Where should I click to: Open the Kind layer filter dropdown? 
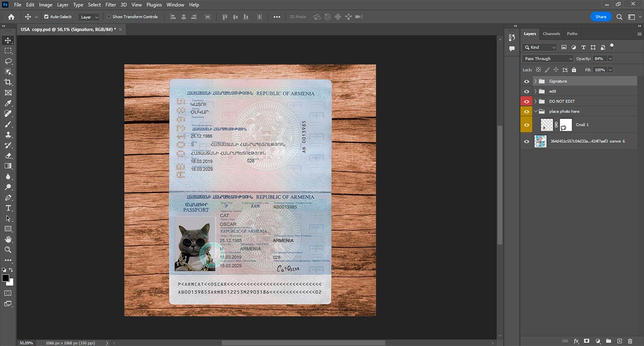(540, 48)
